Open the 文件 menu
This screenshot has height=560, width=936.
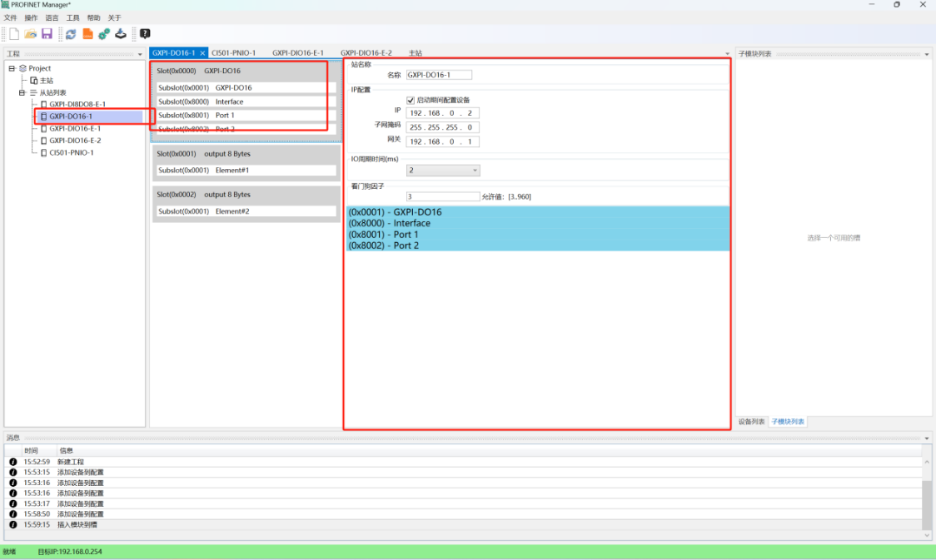(x=10, y=18)
